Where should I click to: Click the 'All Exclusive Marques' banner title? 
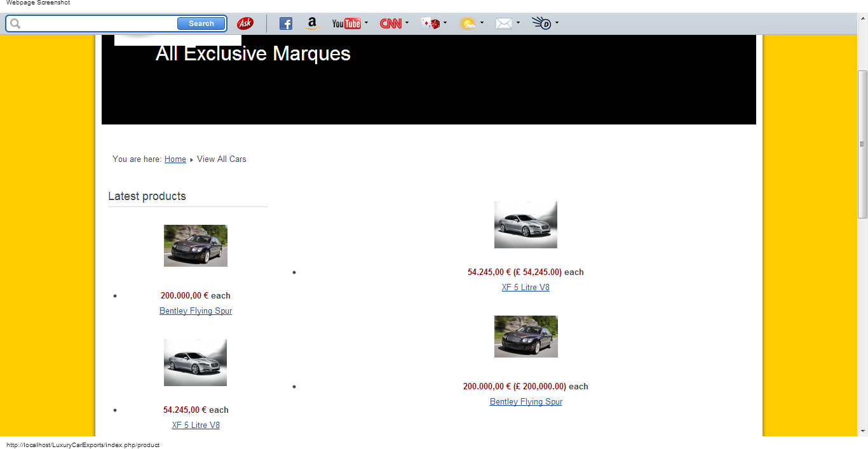(x=253, y=53)
